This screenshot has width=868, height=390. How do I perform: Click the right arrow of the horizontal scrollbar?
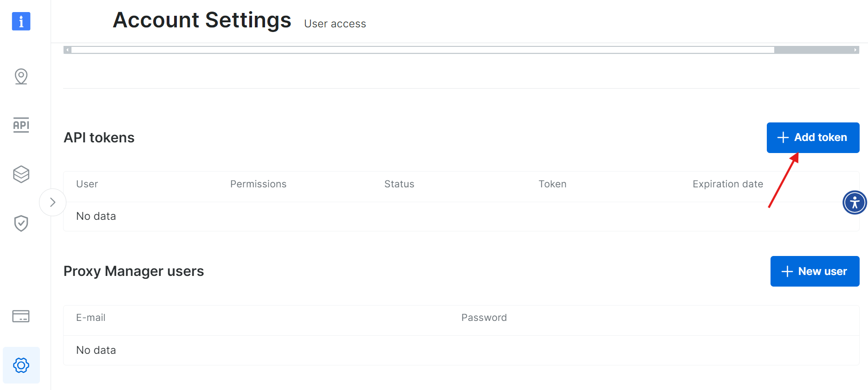point(856,49)
